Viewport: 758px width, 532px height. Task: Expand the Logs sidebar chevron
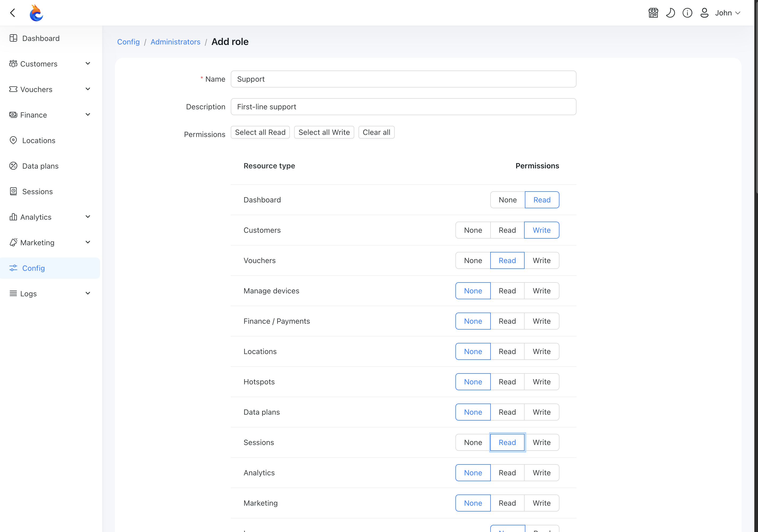(x=88, y=293)
